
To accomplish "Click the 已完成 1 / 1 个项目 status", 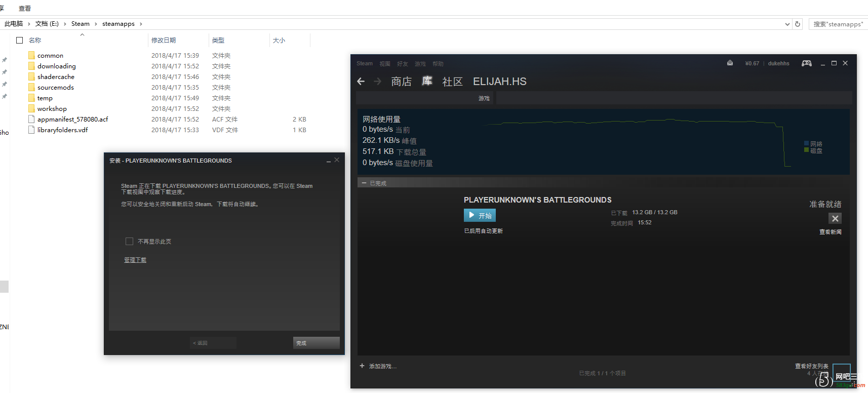I will click(x=603, y=373).
